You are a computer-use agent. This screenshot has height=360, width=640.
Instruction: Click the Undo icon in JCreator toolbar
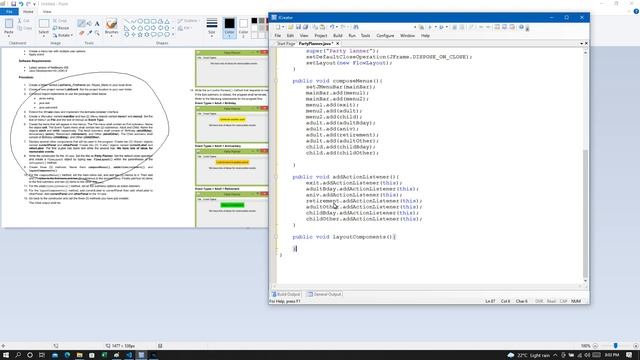coord(332,27)
